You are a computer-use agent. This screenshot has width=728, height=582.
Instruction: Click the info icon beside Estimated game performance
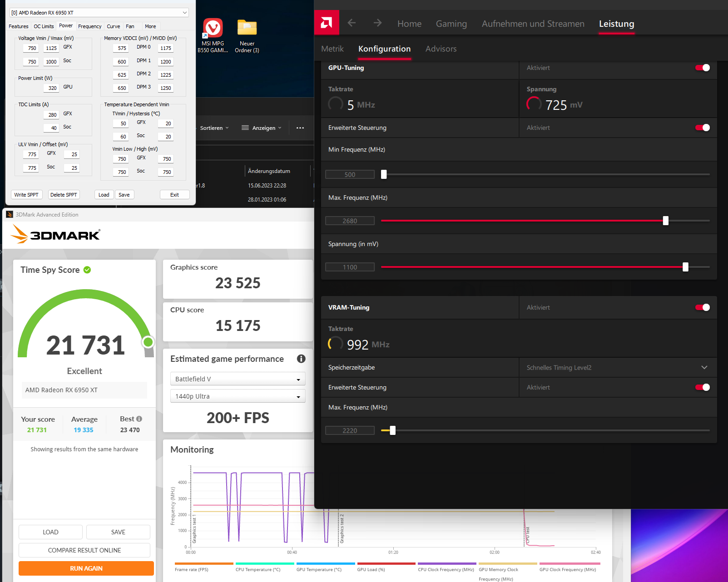[x=301, y=359]
